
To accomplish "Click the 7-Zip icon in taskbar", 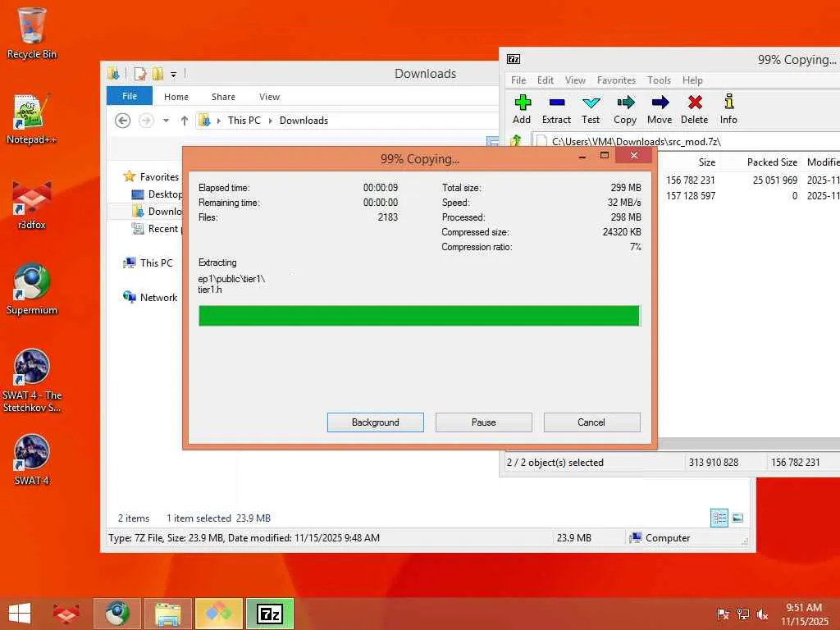I will (x=270, y=614).
